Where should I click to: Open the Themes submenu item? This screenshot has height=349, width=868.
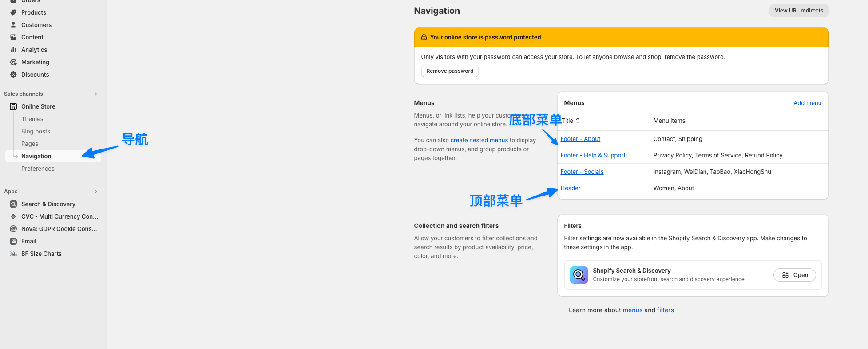[x=32, y=119]
